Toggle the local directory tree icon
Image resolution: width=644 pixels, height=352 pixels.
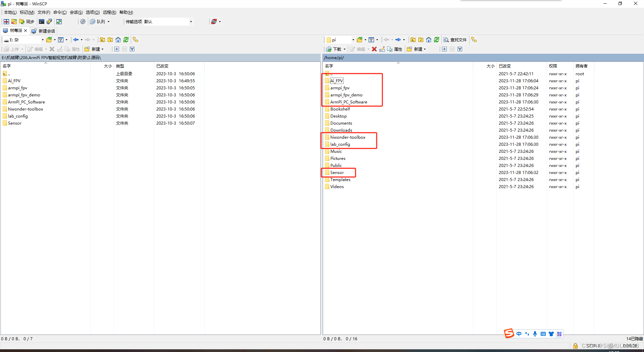click(136, 40)
